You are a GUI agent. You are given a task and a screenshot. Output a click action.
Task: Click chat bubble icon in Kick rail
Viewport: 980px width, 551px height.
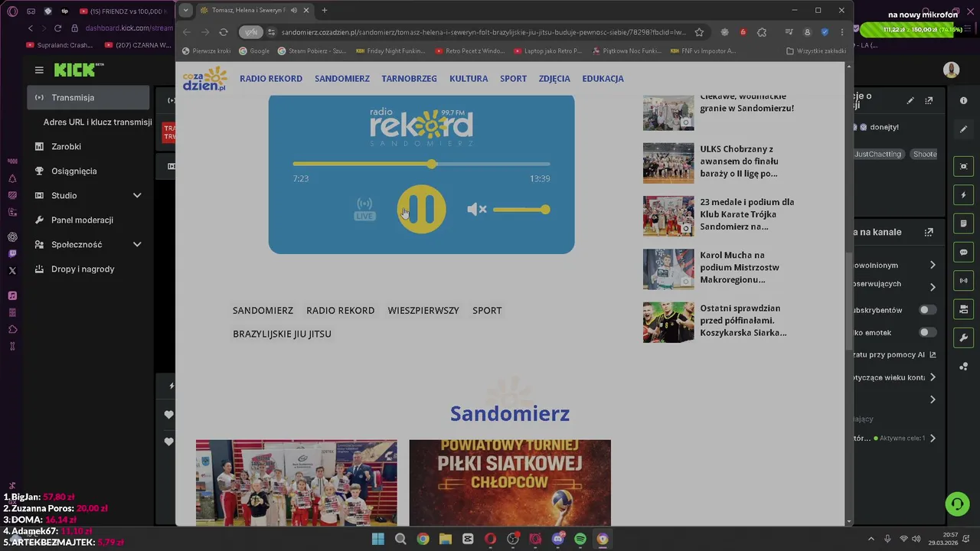(x=964, y=252)
